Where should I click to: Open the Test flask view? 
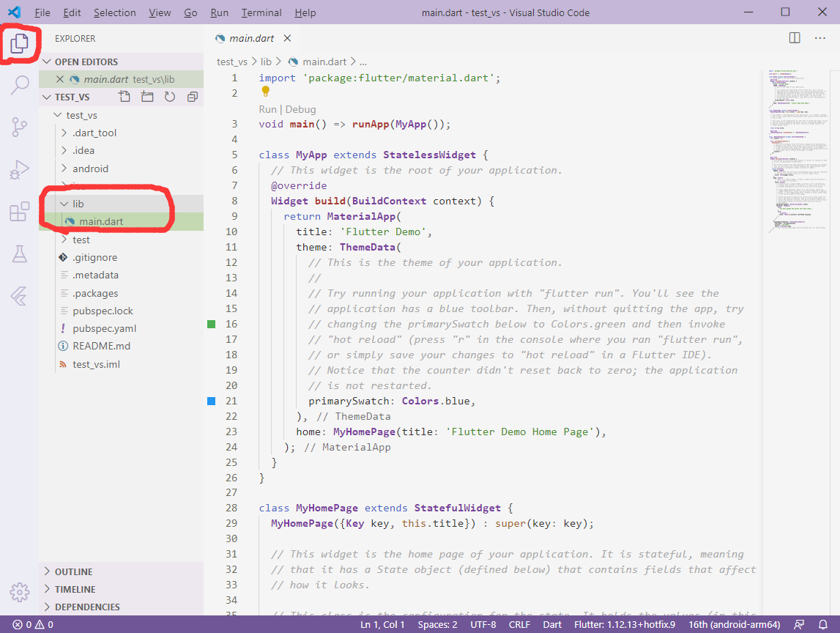tap(19, 253)
